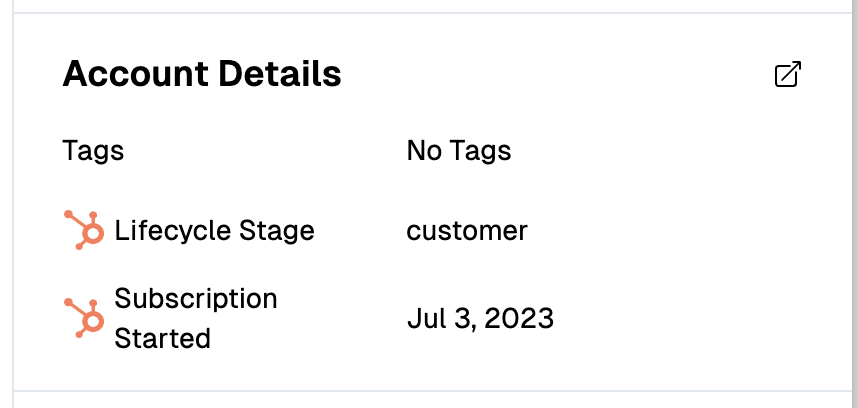Click HubSpot logo beside Subscription Started

pos(84,318)
